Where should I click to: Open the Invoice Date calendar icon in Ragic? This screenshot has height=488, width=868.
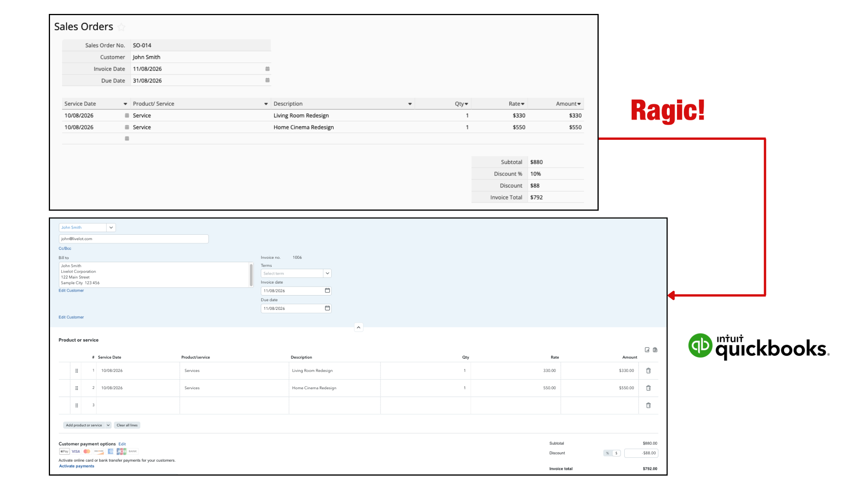pyautogui.click(x=267, y=69)
